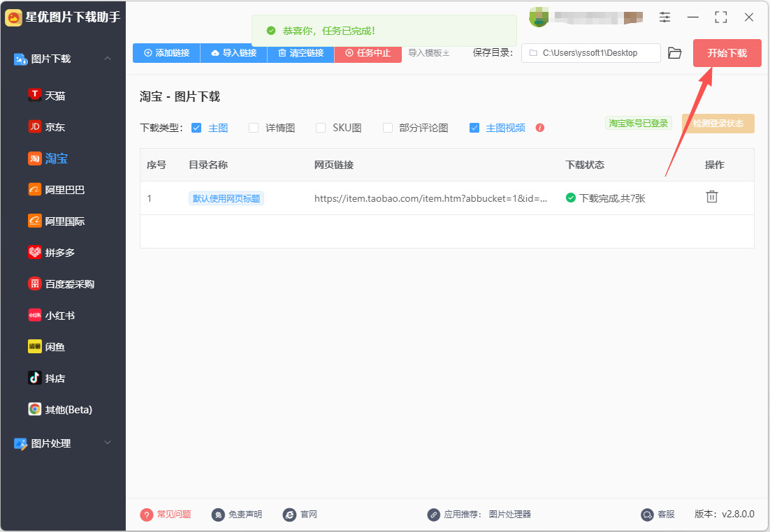Click the 网页链接 column header

tap(334, 165)
